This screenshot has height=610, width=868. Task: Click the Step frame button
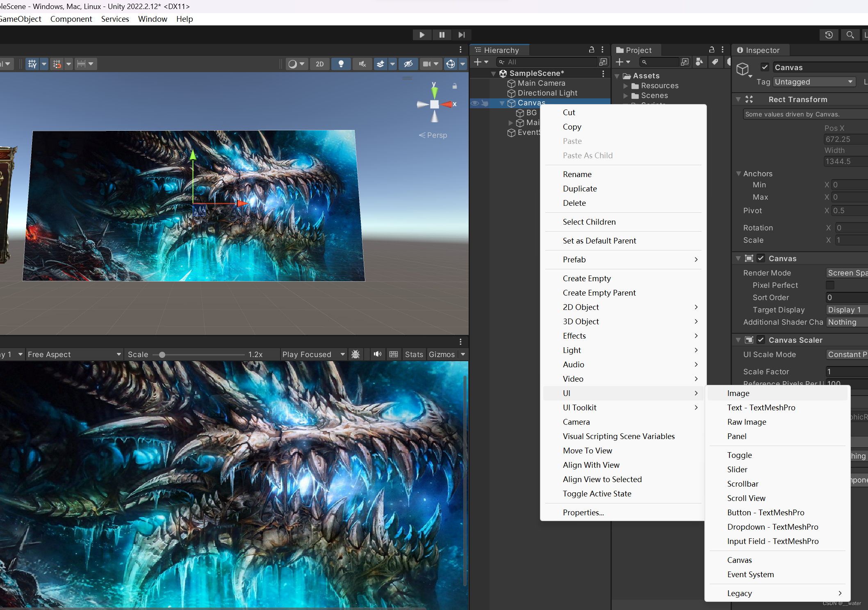tap(461, 35)
